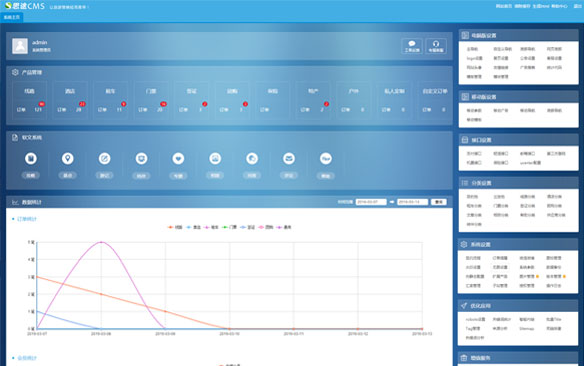Image resolution: width=584 pixels, height=366 pixels.
Task: Click the pink curve peak data point
Action: click(x=101, y=242)
